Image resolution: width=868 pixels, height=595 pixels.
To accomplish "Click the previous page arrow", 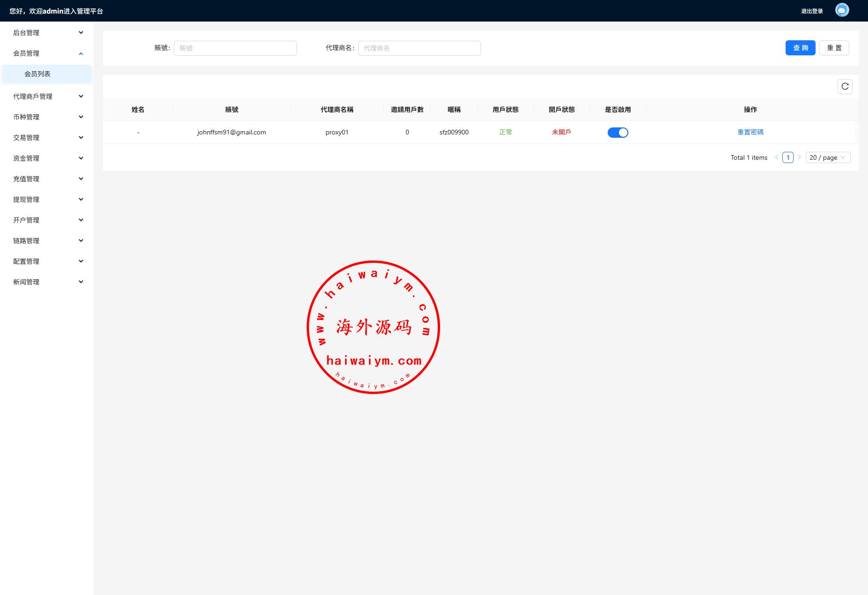I will [776, 157].
